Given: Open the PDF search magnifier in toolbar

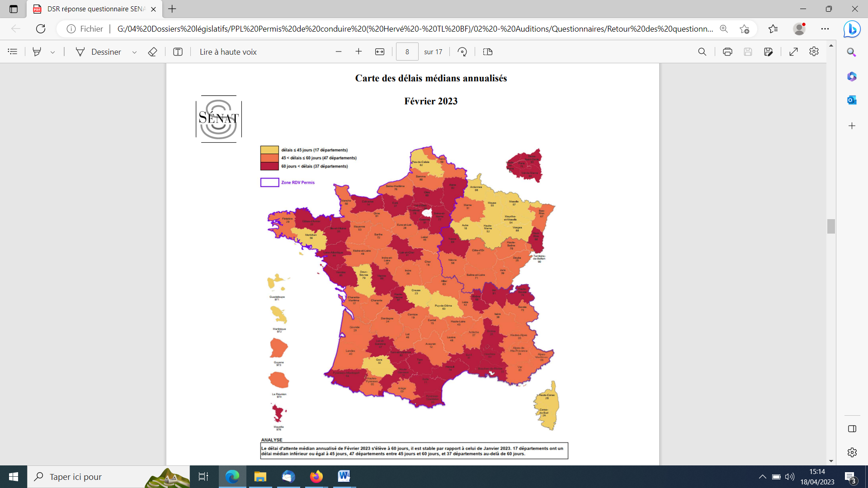Looking at the screenshot, I should point(702,52).
